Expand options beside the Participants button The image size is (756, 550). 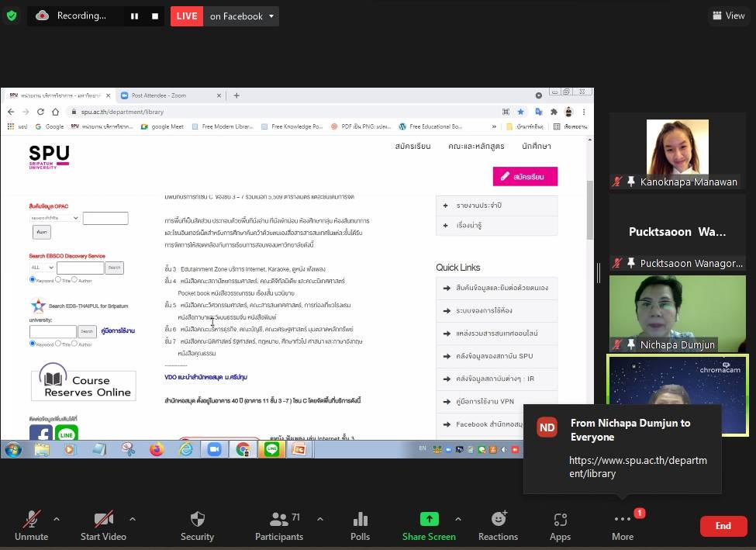pos(320,519)
